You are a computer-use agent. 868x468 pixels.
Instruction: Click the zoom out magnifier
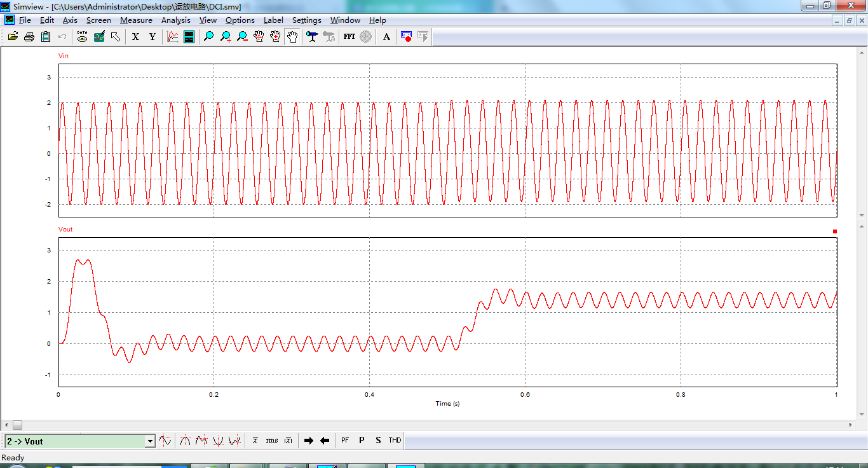242,37
